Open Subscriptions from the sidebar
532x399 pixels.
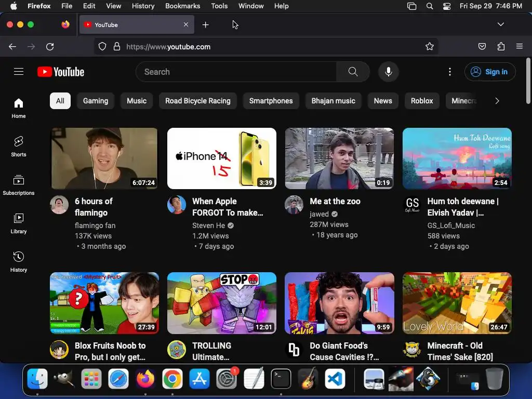(19, 185)
